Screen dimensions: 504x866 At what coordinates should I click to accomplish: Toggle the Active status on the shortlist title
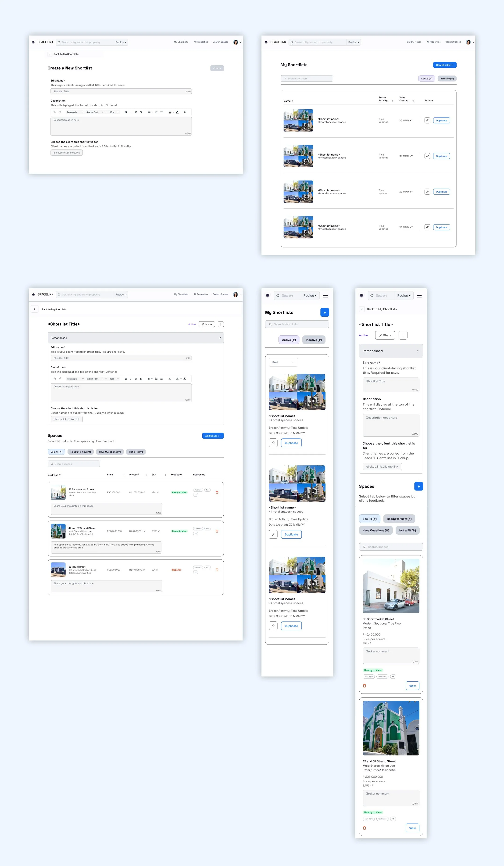(192, 324)
